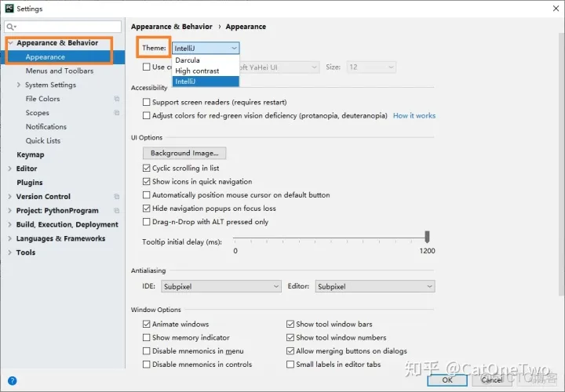Enable Disable mnemonics in menu checkbox
The width and height of the screenshot is (565, 392).
146,351
